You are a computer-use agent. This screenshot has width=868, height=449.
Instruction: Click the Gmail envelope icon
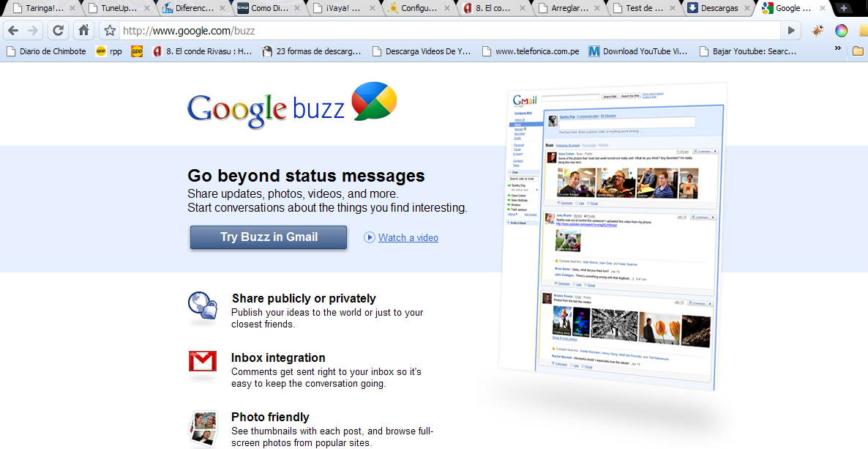point(203,361)
